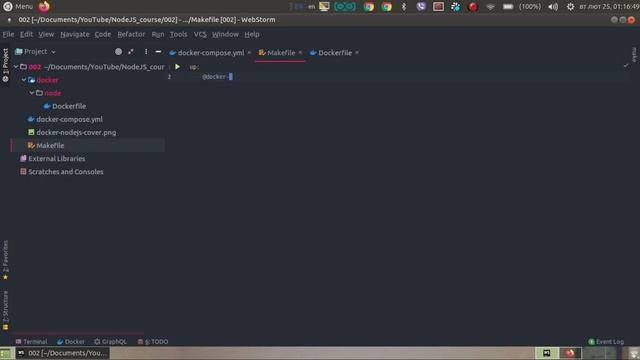Open the Tools menu

178,34
